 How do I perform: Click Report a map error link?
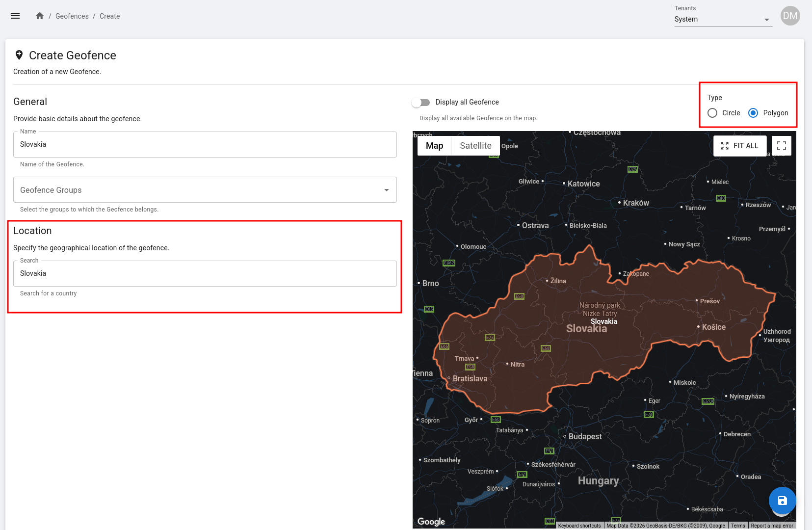tap(772, 526)
